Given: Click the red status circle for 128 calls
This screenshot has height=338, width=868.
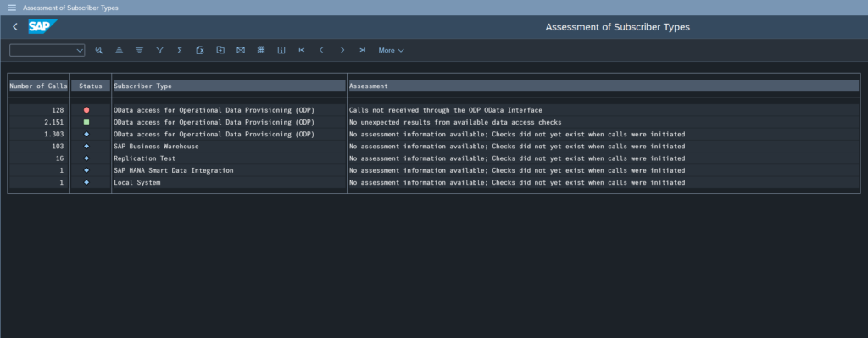Looking at the screenshot, I should (x=86, y=110).
